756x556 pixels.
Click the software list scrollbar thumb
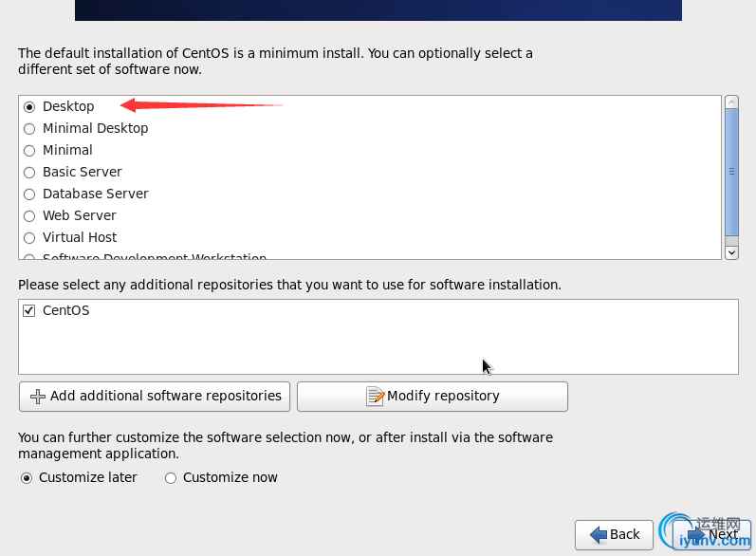pos(732,172)
